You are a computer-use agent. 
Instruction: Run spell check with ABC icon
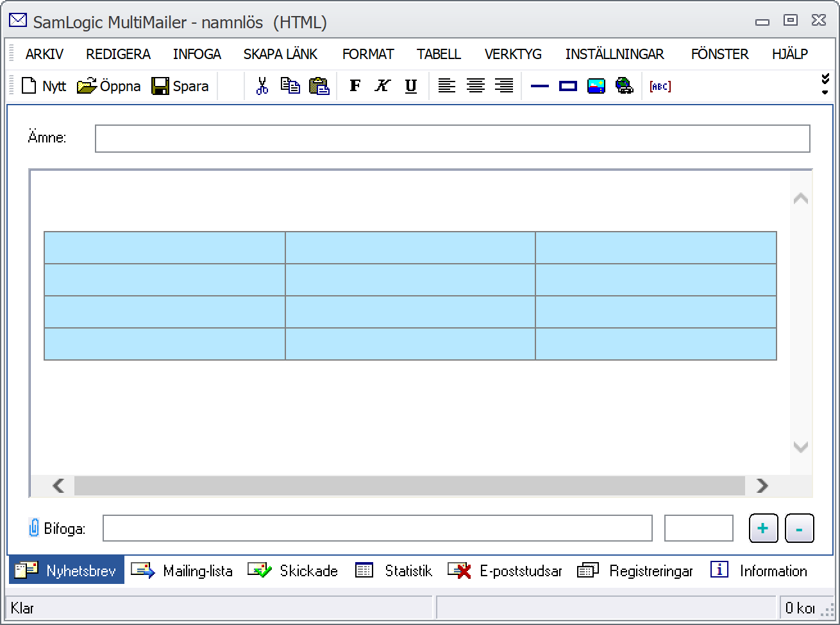click(x=660, y=86)
